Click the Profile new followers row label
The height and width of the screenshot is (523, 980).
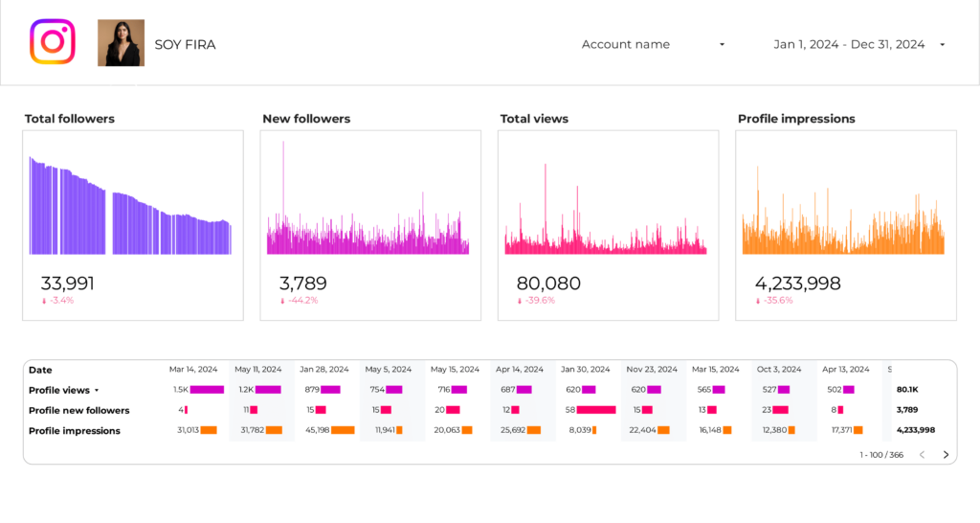click(x=78, y=411)
